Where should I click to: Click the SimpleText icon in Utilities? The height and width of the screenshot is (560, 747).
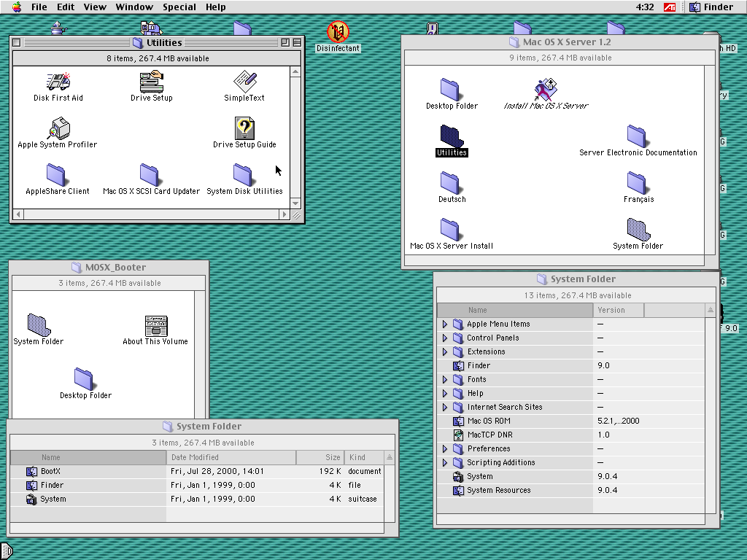point(245,82)
